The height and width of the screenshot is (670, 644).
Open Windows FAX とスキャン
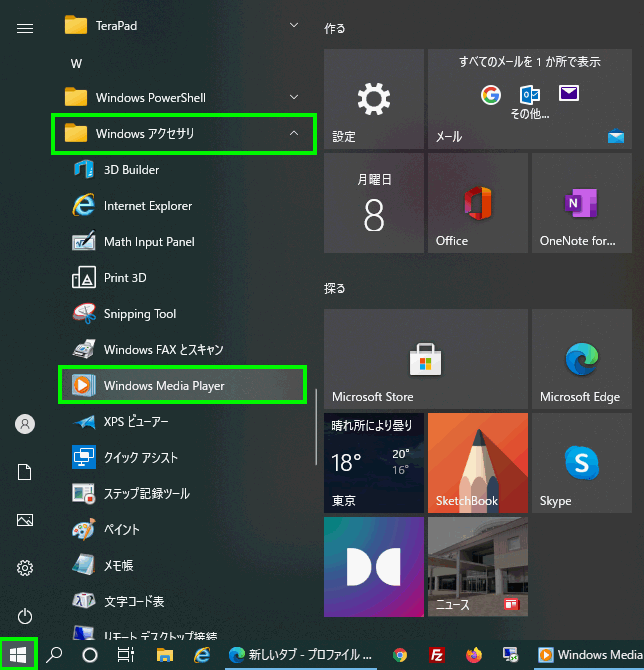point(182,350)
